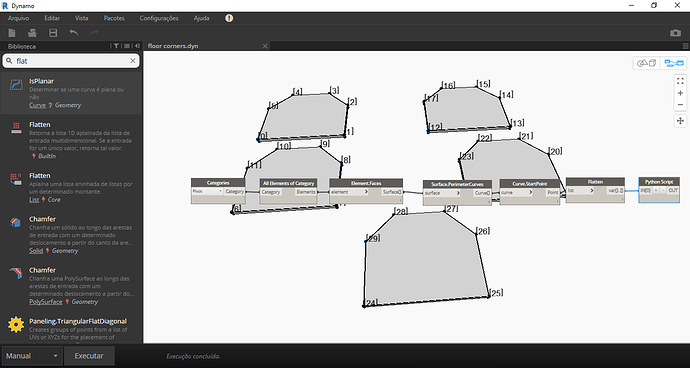Click the pan hand tool icon
690x368 pixels.
(x=680, y=121)
